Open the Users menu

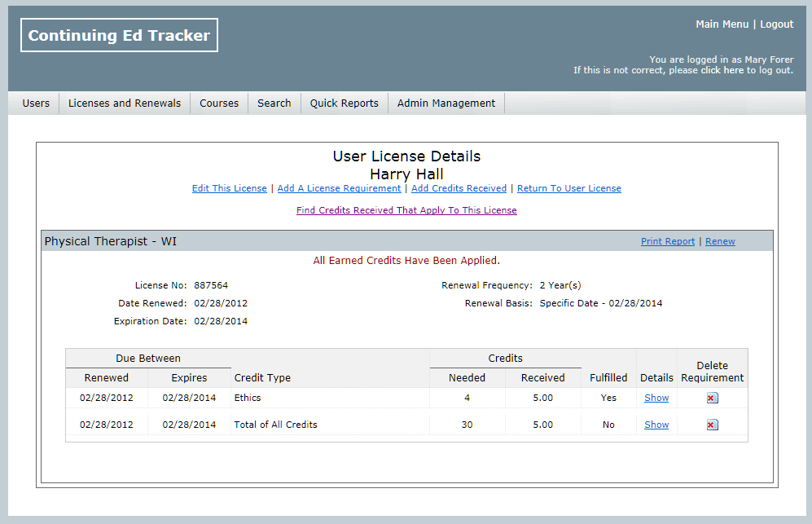click(36, 103)
